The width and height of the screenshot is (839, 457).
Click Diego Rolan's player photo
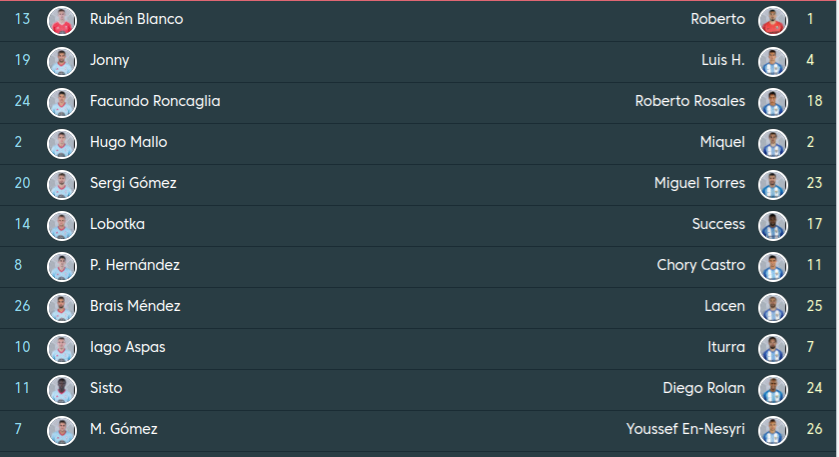(x=773, y=389)
